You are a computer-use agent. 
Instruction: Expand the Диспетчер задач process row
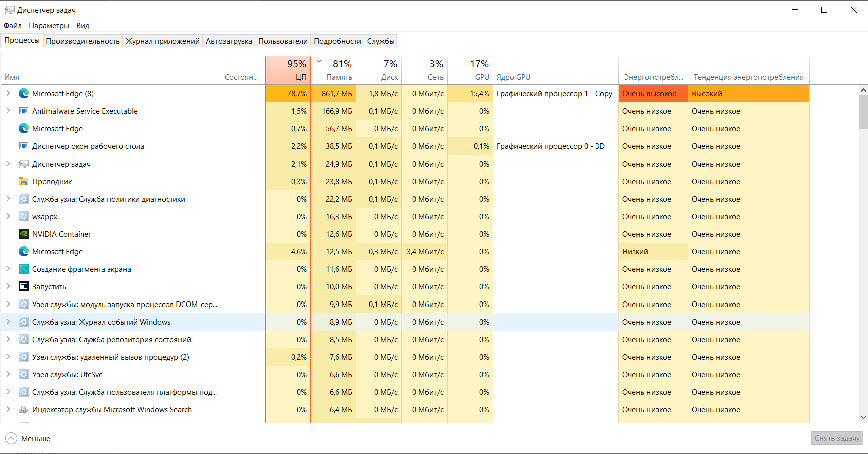click(x=8, y=164)
